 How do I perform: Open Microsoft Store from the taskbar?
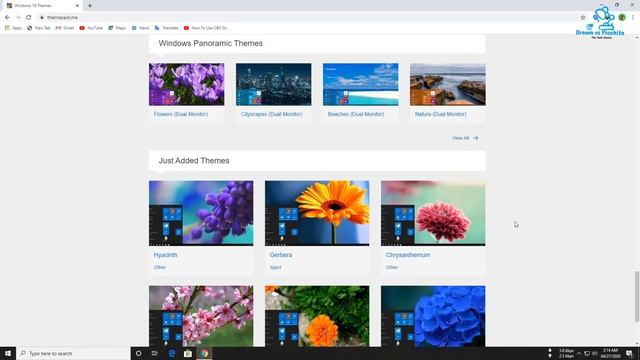tap(188, 353)
